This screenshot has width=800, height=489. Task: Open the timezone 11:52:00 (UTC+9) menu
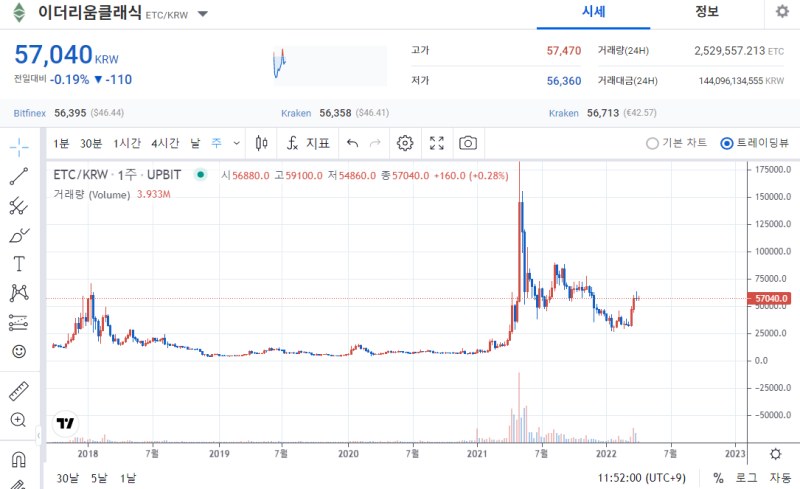(642, 478)
